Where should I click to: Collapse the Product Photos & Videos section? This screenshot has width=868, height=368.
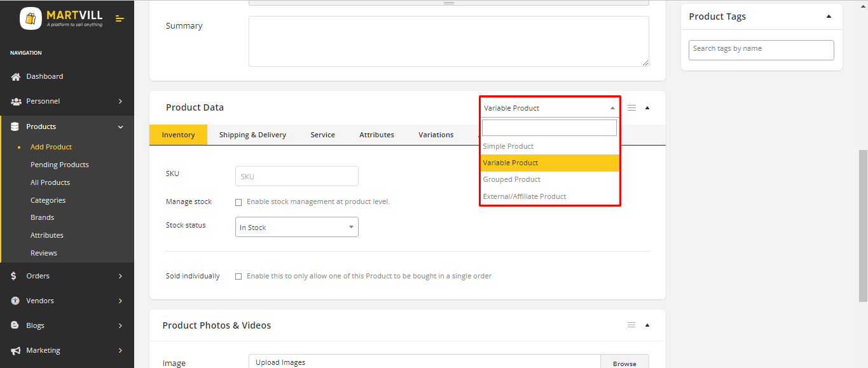click(x=647, y=325)
